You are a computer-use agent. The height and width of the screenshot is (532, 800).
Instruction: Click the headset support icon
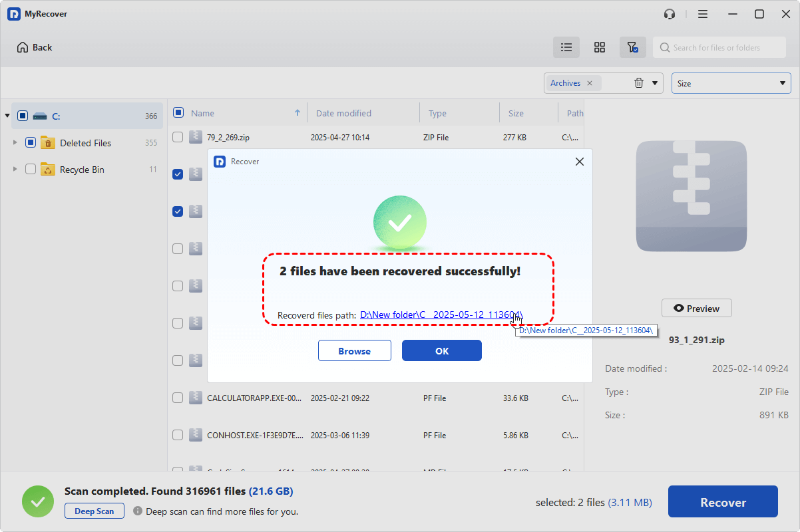coord(670,14)
